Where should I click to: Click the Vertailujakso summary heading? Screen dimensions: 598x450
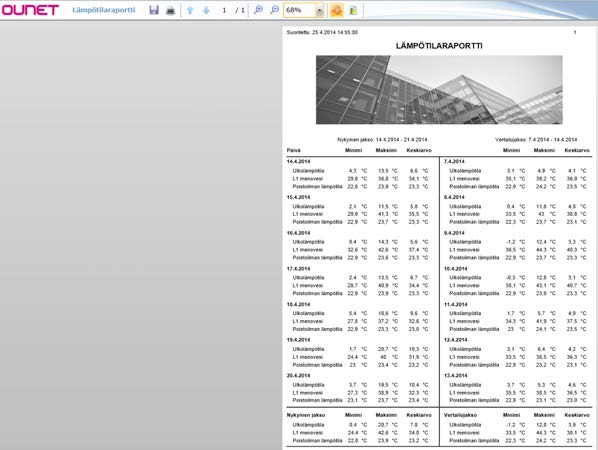(460, 415)
